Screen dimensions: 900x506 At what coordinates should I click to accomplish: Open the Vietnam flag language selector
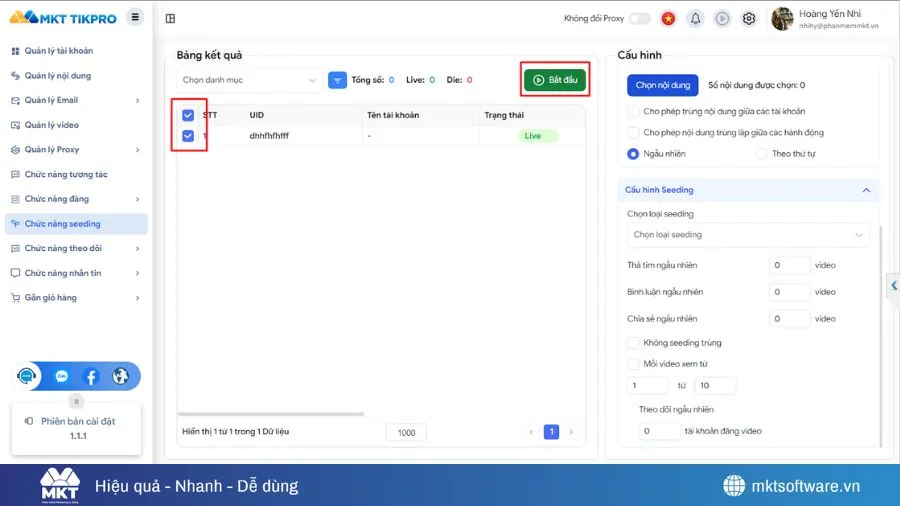tap(668, 18)
